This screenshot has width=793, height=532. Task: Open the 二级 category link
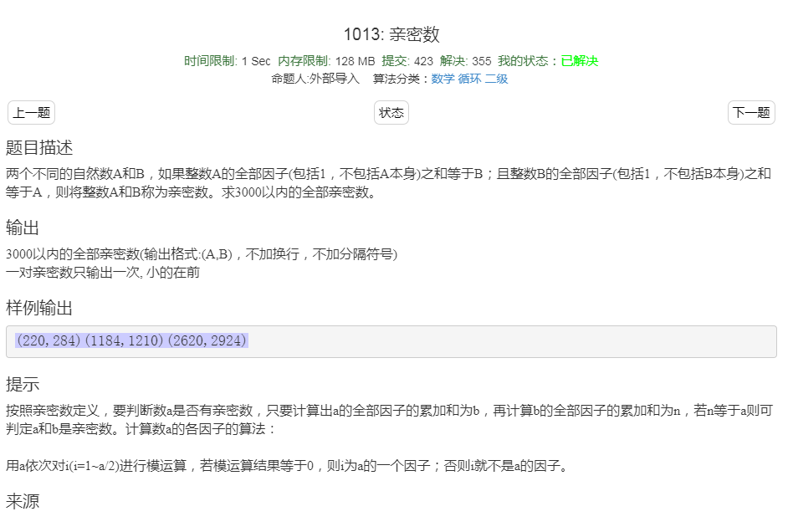(x=497, y=79)
